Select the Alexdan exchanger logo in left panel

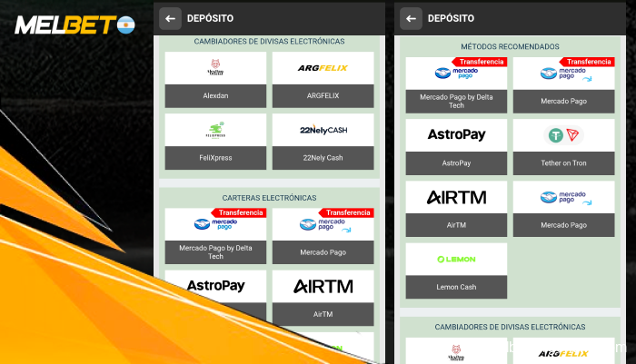(x=215, y=68)
